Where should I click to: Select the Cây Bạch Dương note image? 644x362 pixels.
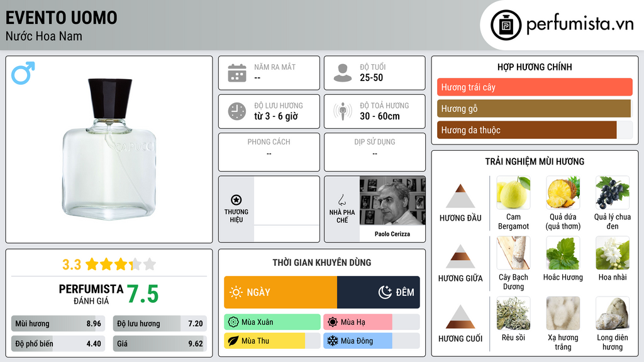[513, 253]
